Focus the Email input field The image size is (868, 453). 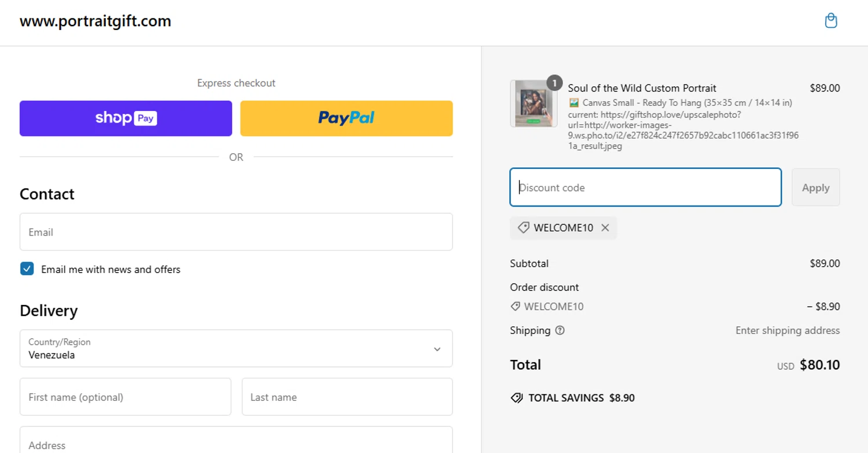236,232
